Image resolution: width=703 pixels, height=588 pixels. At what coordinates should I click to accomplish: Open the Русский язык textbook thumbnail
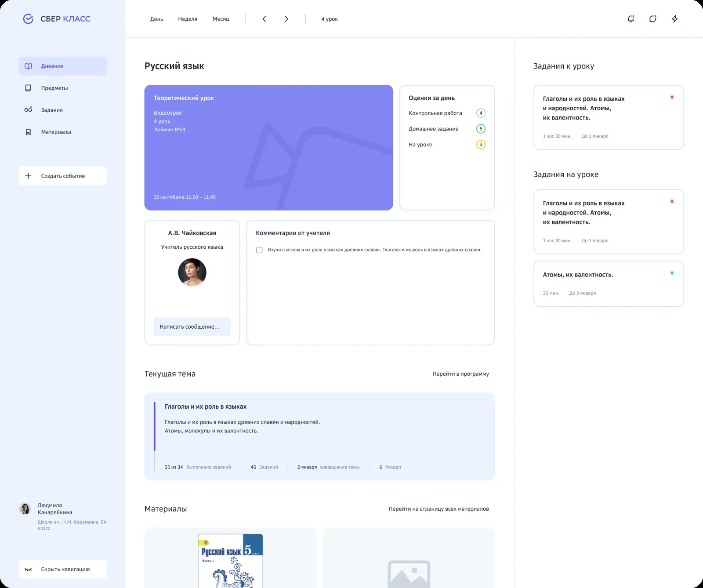point(230,561)
